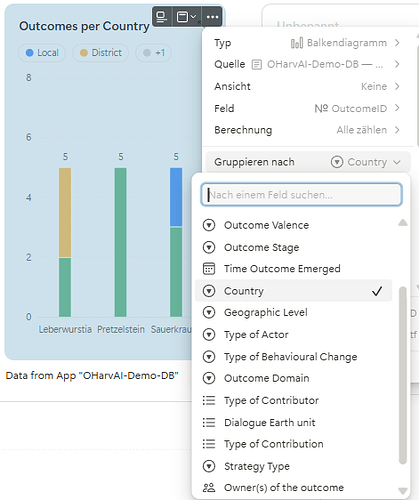Image resolution: width=419 pixels, height=500 pixels.
Task: Click the field search input box
Action: pyautogui.click(x=302, y=195)
